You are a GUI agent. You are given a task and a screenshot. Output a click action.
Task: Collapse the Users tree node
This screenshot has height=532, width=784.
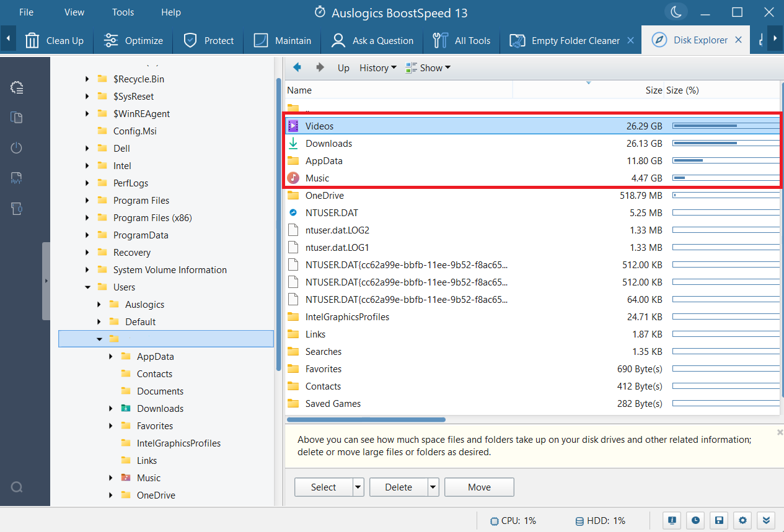[87, 287]
